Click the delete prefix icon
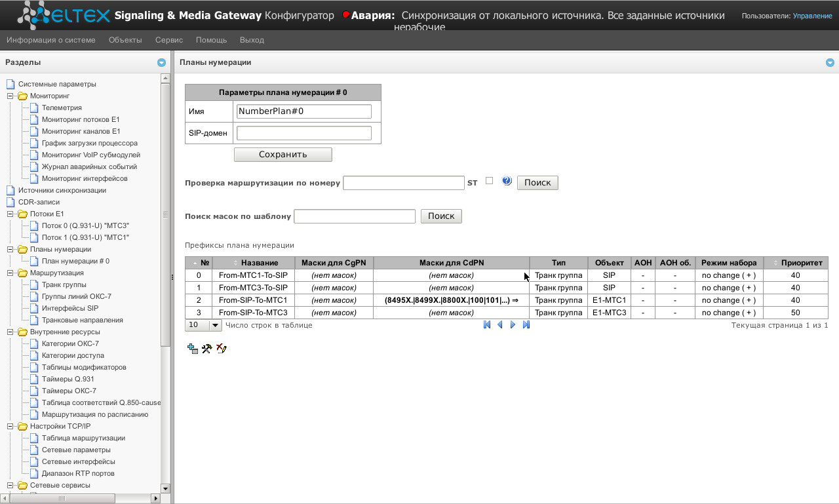Screen dimensions: 839x504 coord(221,349)
